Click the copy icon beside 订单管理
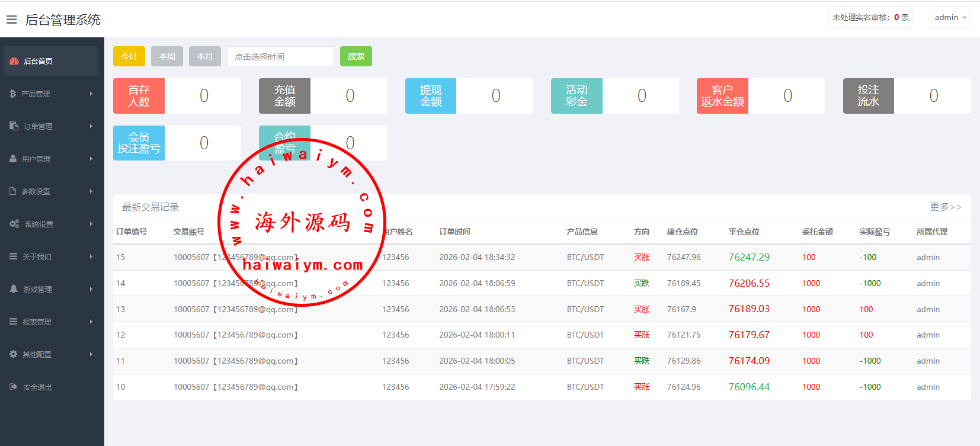Image resolution: width=980 pixels, height=446 pixels. pyautogui.click(x=14, y=126)
